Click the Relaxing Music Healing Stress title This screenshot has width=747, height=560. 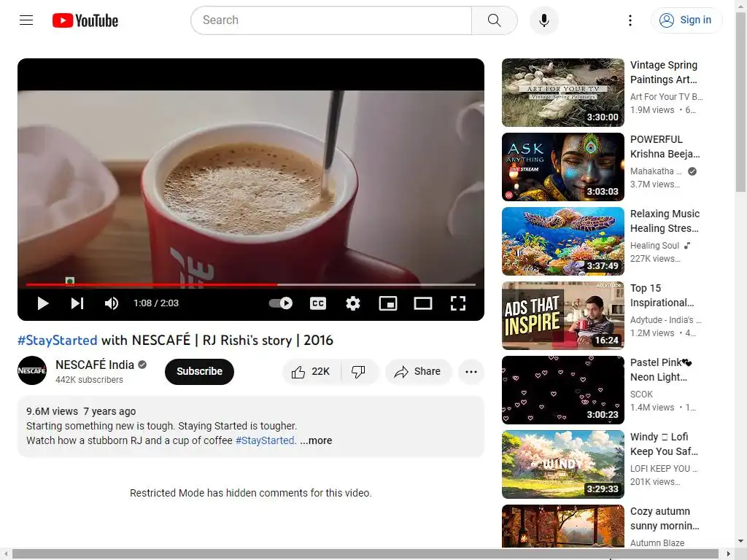tap(665, 221)
